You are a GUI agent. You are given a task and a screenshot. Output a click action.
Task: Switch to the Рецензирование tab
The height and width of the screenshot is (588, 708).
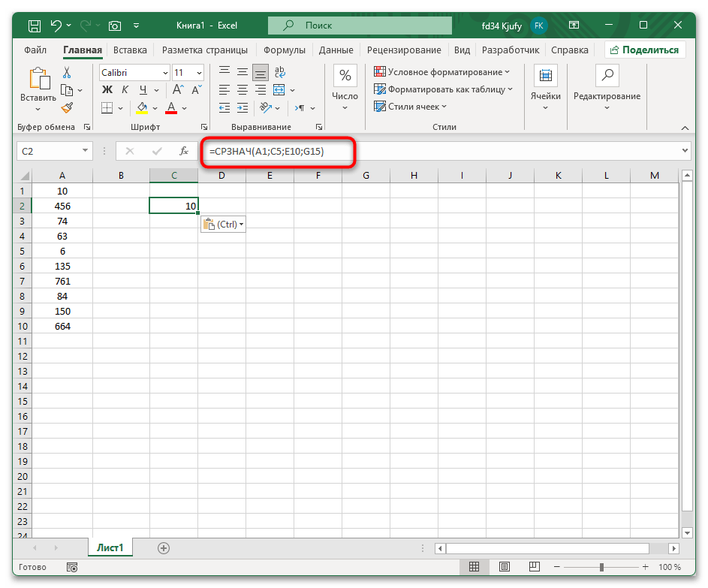pyautogui.click(x=404, y=50)
